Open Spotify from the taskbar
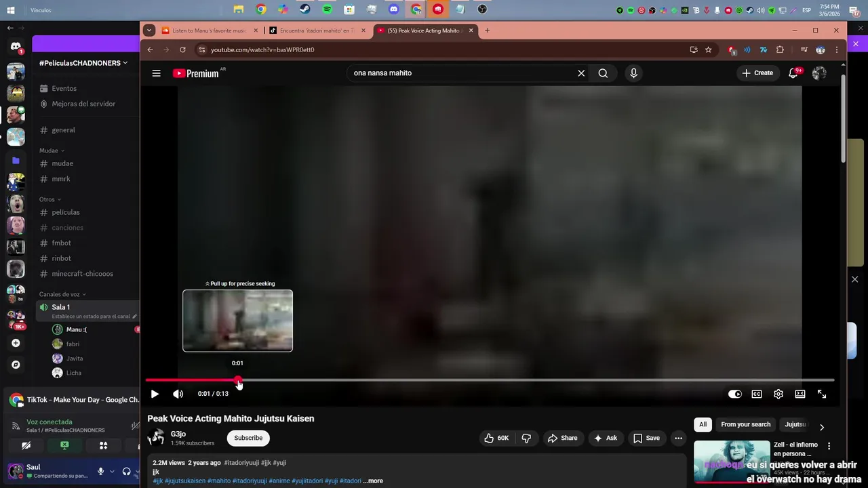The width and height of the screenshot is (868, 488). pyautogui.click(x=328, y=9)
